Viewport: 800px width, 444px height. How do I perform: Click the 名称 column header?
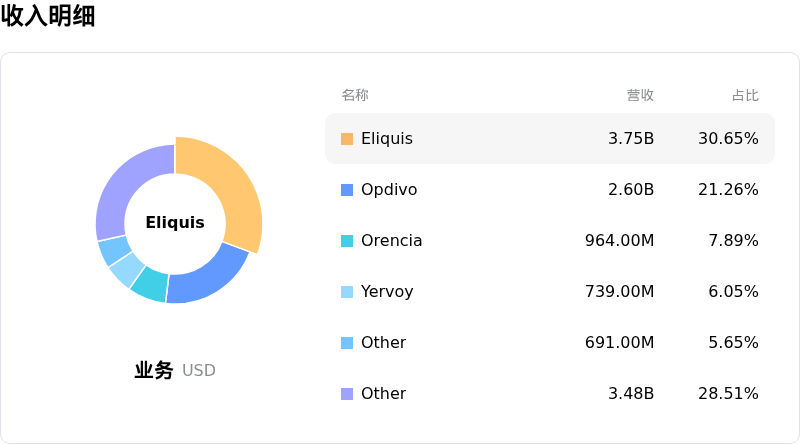[355, 96]
